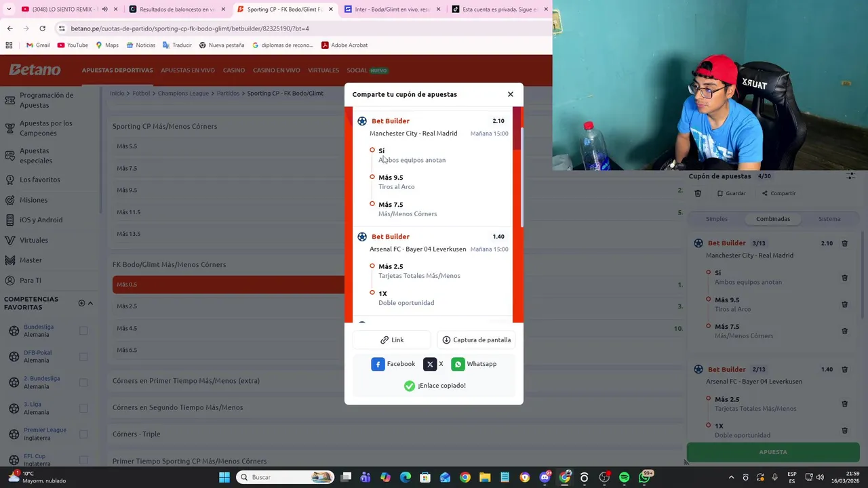Screen dimensions: 868x488
Task: Remove Ambos equipos anotan selection
Action: (844, 277)
